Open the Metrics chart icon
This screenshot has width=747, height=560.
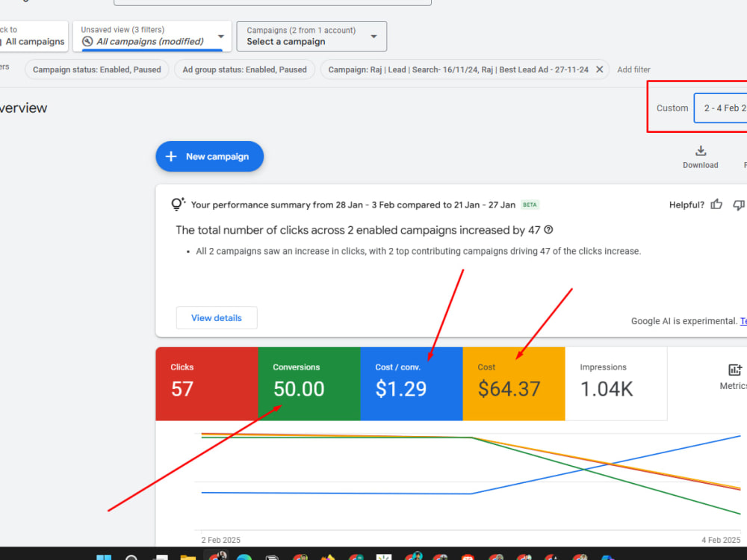tap(735, 370)
